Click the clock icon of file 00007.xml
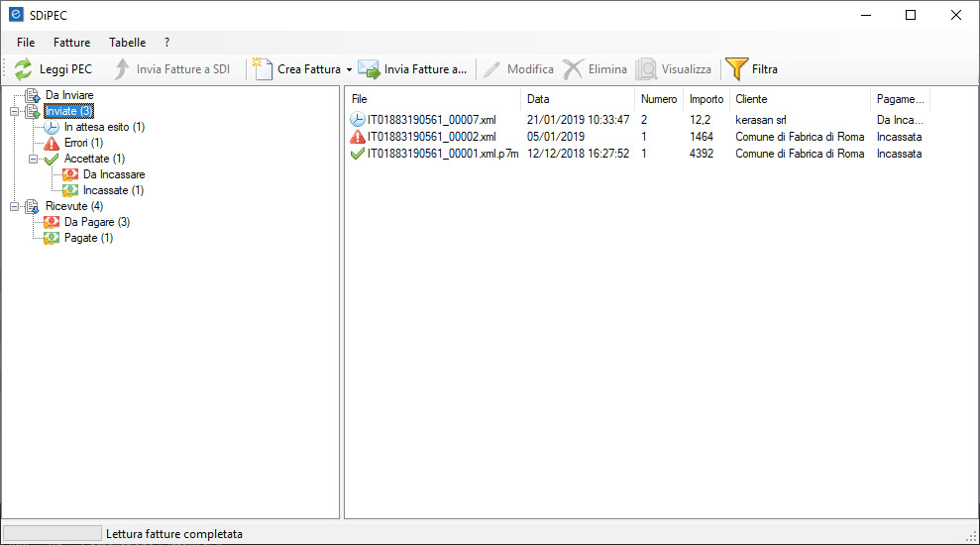Screen dimensions: 980x545 (x=358, y=119)
